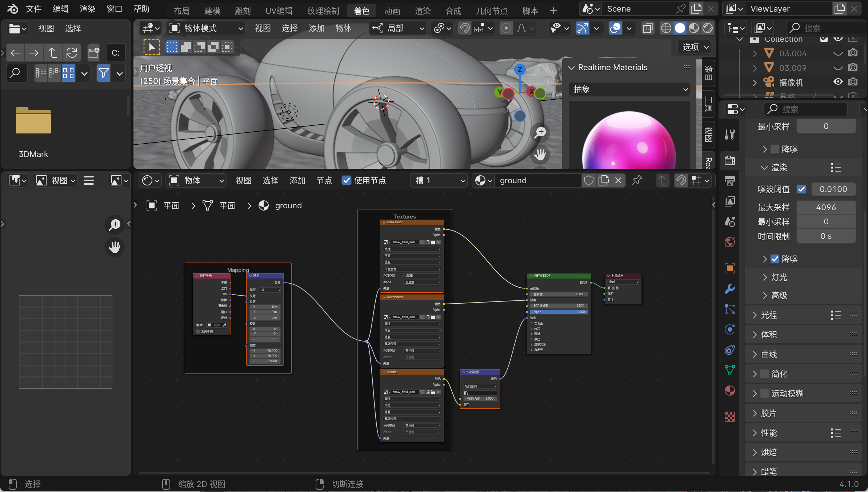Open the 3DMark folder
The image size is (868, 492).
[33, 120]
